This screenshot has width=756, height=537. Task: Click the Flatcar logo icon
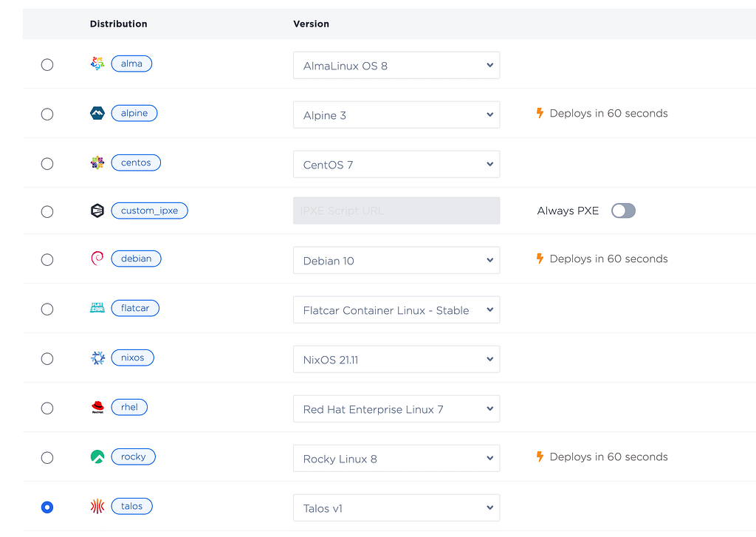click(97, 308)
